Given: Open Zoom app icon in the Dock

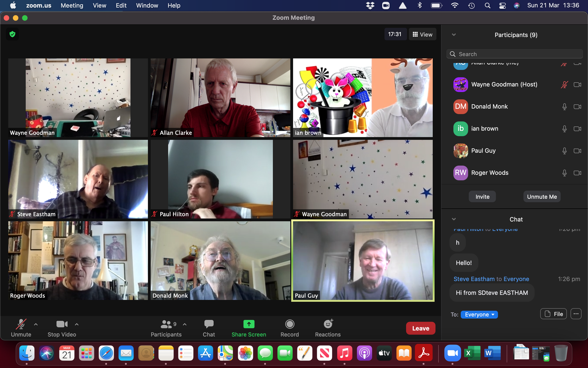Looking at the screenshot, I should point(452,353).
